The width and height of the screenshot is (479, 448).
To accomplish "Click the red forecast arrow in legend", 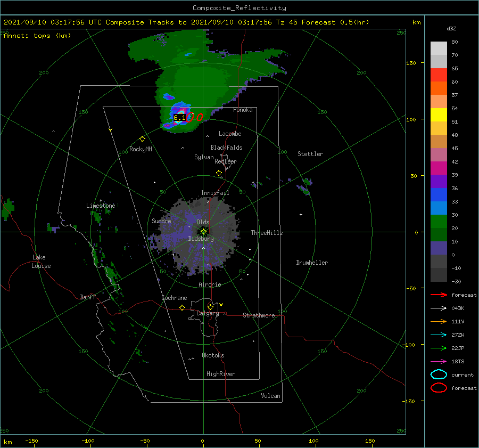I will pos(439,295).
